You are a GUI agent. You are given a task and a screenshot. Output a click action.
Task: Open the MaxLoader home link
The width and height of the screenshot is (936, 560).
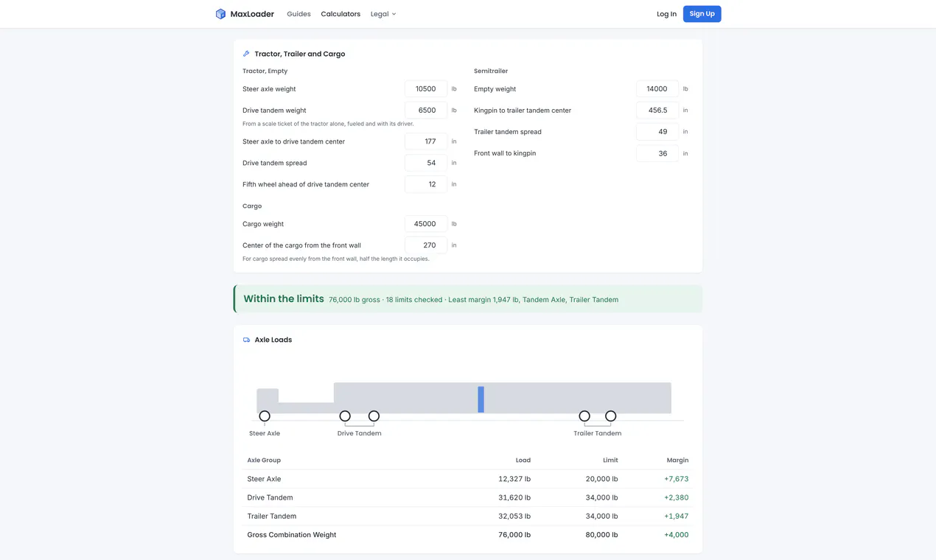coord(245,14)
